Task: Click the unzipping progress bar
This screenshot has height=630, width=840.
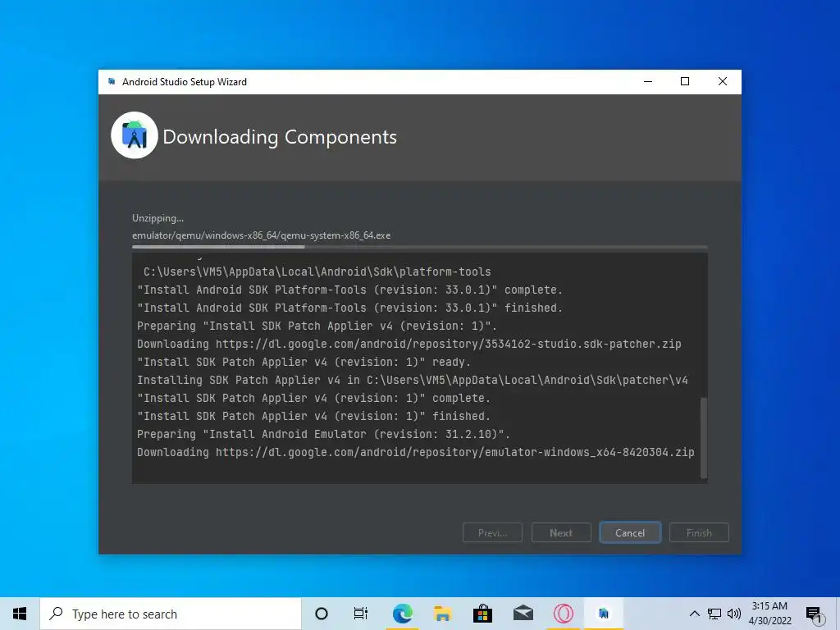Action: click(419, 247)
